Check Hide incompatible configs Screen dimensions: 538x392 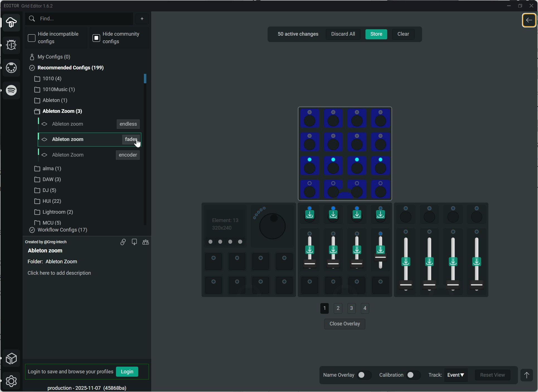[x=32, y=38]
